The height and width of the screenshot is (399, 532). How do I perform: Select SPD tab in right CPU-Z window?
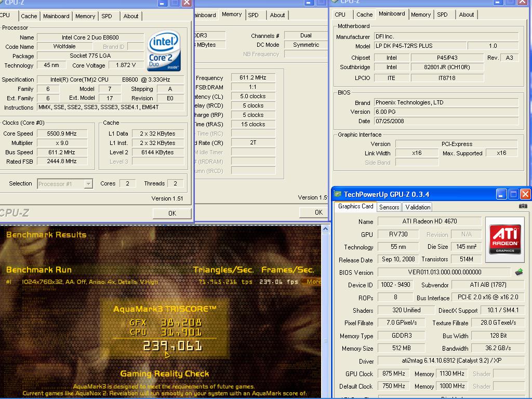click(x=442, y=15)
